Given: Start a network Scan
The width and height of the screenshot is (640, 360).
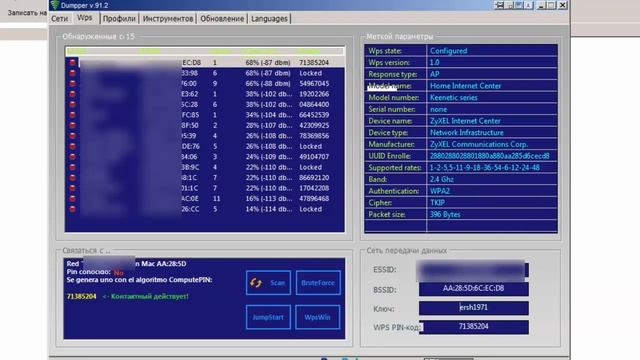Looking at the screenshot, I should click(268, 282).
